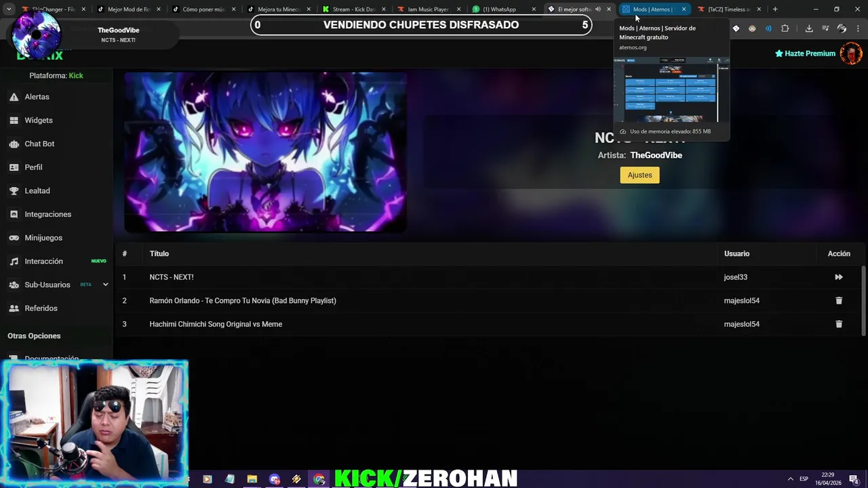Screen dimensions: 868x488
Task: Close the Mods | Aternos tab
Action: click(684, 9)
